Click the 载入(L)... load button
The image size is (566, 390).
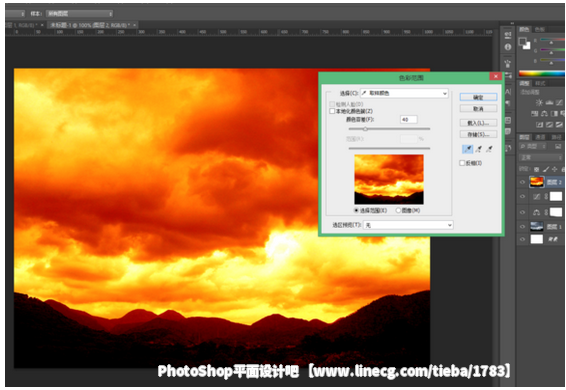[478, 123]
